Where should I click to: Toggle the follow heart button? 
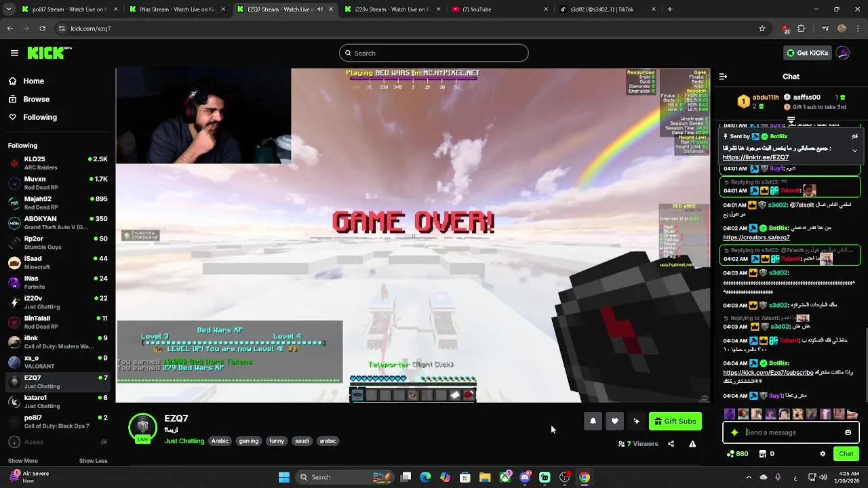pyautogui.click(x=614, y=422)
